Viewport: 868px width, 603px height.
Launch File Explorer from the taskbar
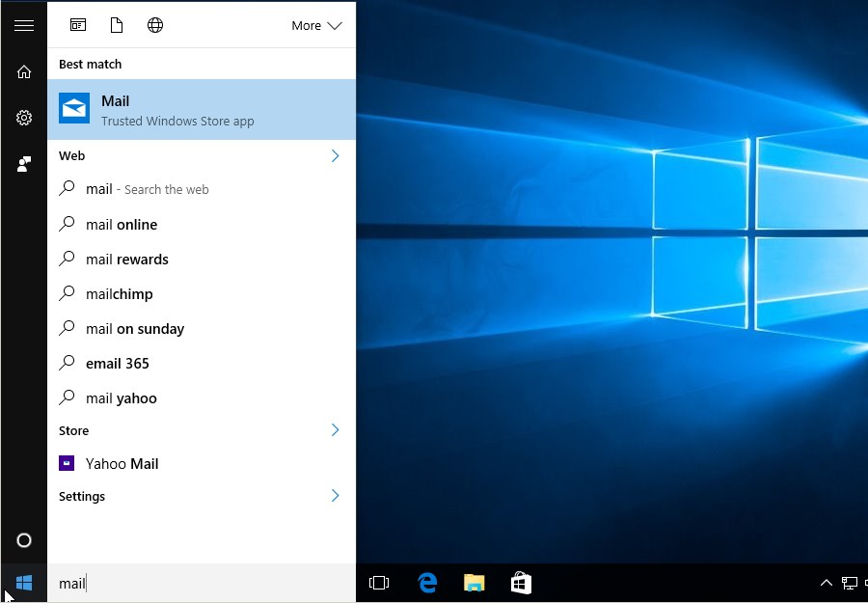[474, 583]
